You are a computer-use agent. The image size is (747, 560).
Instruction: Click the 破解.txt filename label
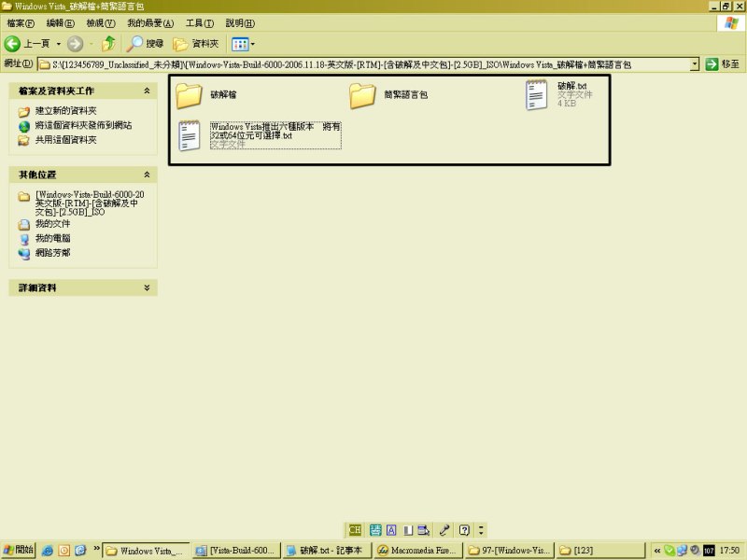tap(571, 86)
